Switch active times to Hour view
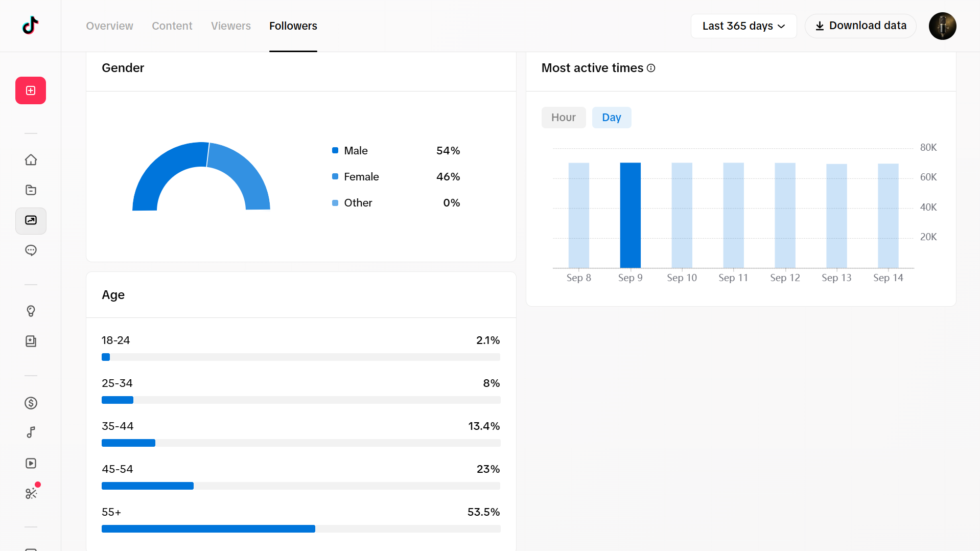Screen dimensions: 980x551 [564, 118]
